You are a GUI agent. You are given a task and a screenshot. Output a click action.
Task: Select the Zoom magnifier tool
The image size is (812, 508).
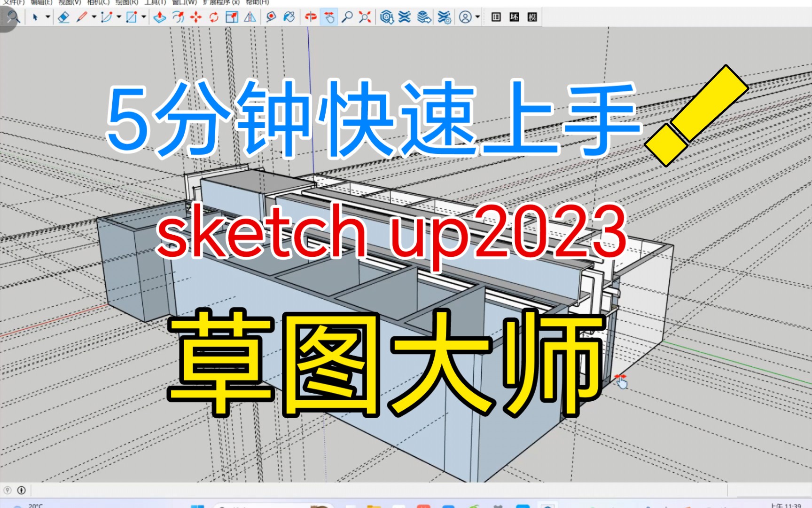click(x=347, y=17)
